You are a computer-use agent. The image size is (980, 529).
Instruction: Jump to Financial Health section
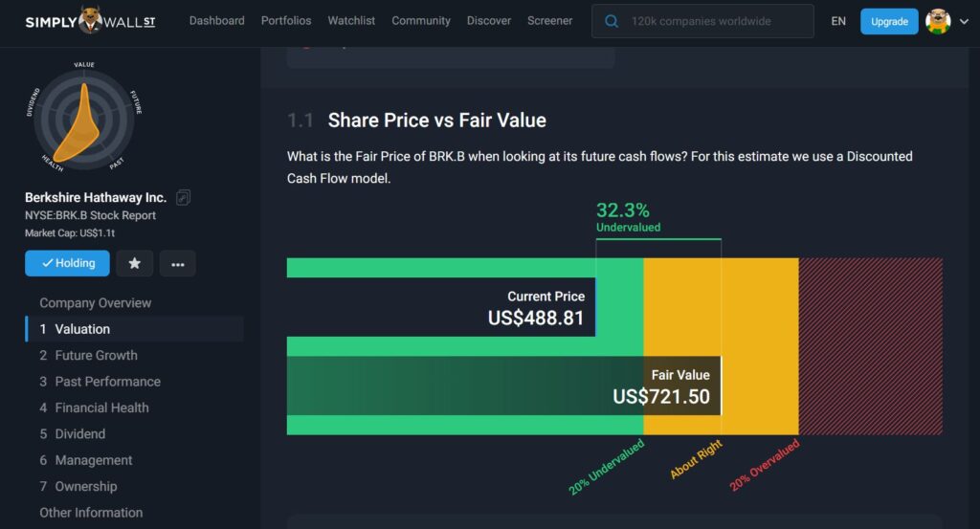pyautogui.click(x=101, y=408)
